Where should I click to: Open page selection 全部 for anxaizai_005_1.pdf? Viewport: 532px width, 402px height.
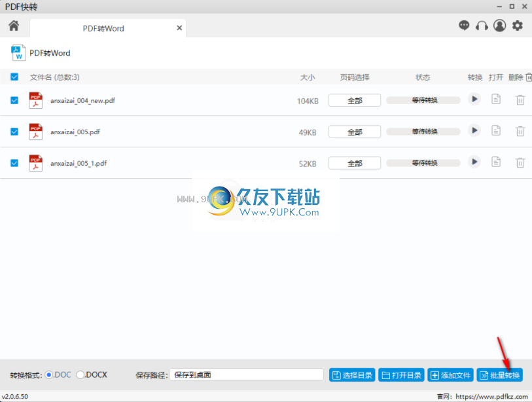pos(355,163)
